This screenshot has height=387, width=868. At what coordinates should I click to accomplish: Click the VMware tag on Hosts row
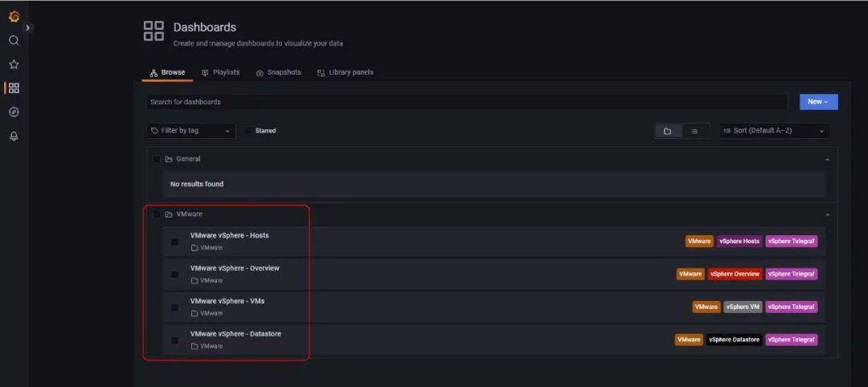click(x=699, y=241)
